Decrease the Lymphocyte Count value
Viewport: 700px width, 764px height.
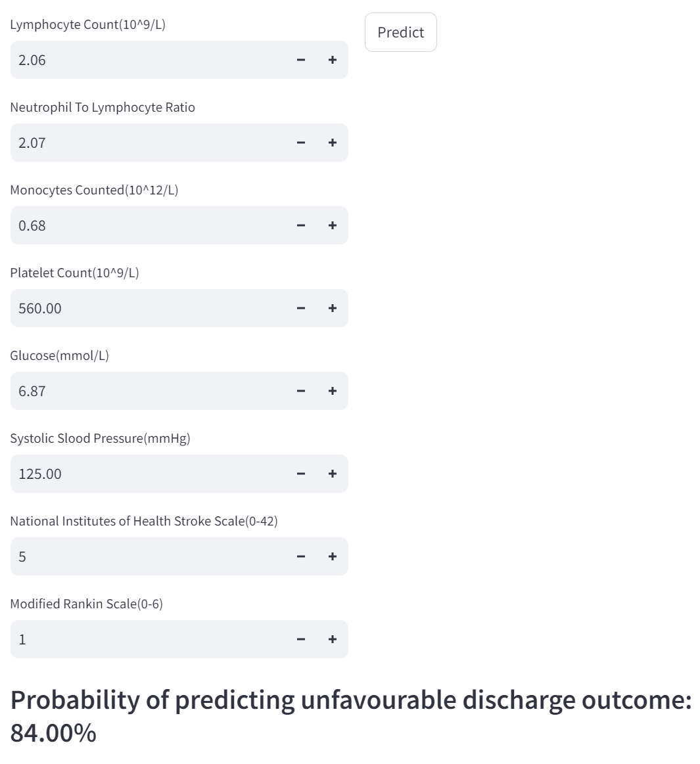click(x=301, y=60)
